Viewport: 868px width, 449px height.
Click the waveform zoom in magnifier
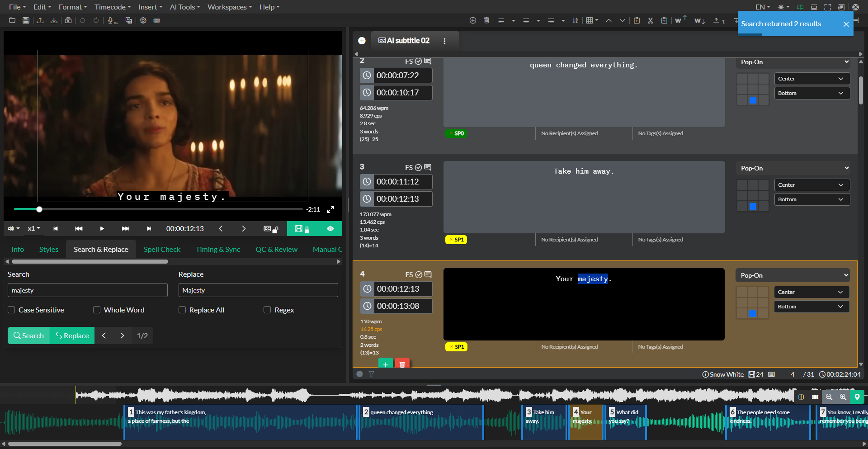tap(843, 397)
